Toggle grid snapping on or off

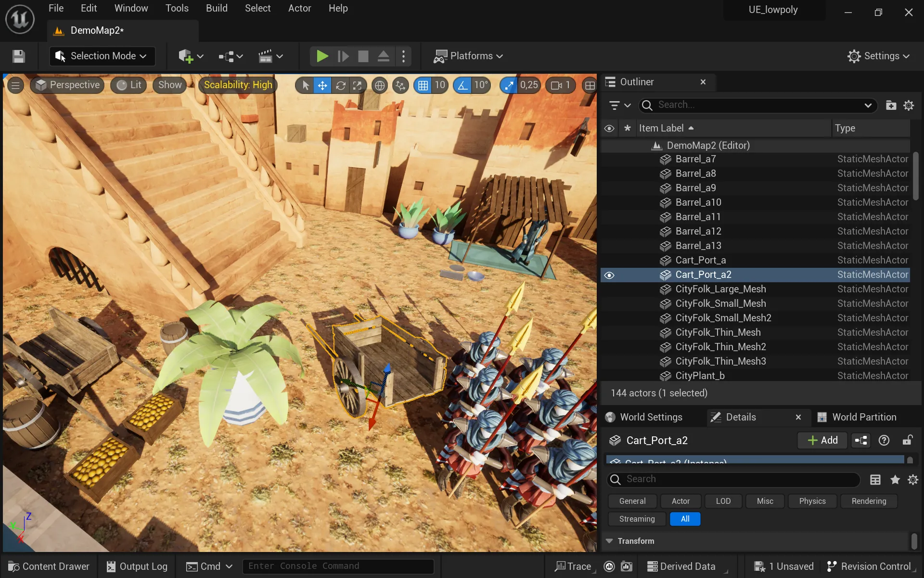click(x=423, y=86)
